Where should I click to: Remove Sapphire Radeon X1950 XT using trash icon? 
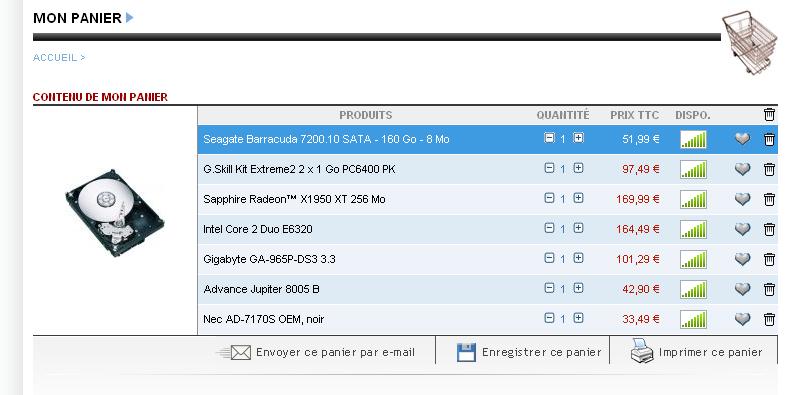click(x=769, y=199)
